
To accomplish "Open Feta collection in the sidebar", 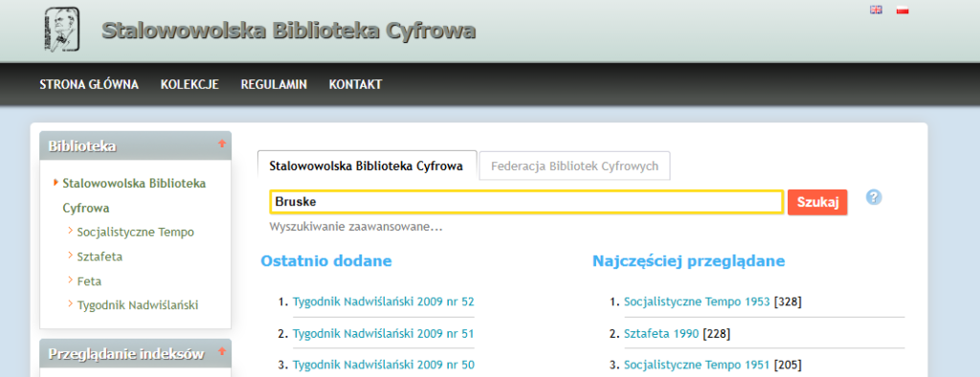I will (89, 280).
